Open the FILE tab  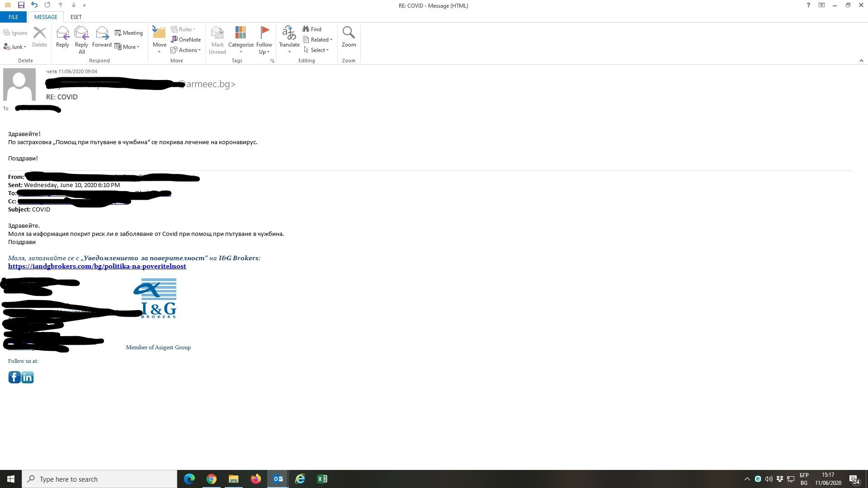13,17
